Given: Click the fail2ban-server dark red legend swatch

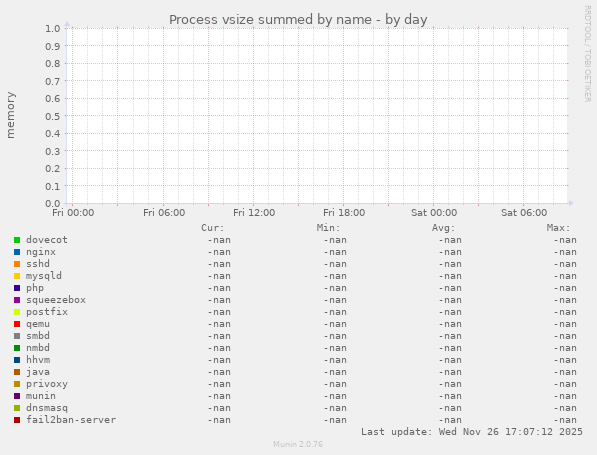Looking at the screenshot, I should [x=17, y=420].
